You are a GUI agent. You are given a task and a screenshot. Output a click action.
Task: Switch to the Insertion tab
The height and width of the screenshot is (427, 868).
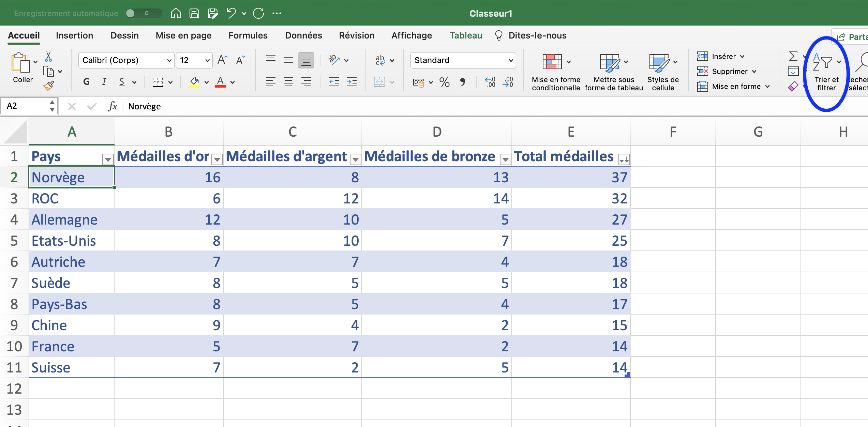coord(74,35)
